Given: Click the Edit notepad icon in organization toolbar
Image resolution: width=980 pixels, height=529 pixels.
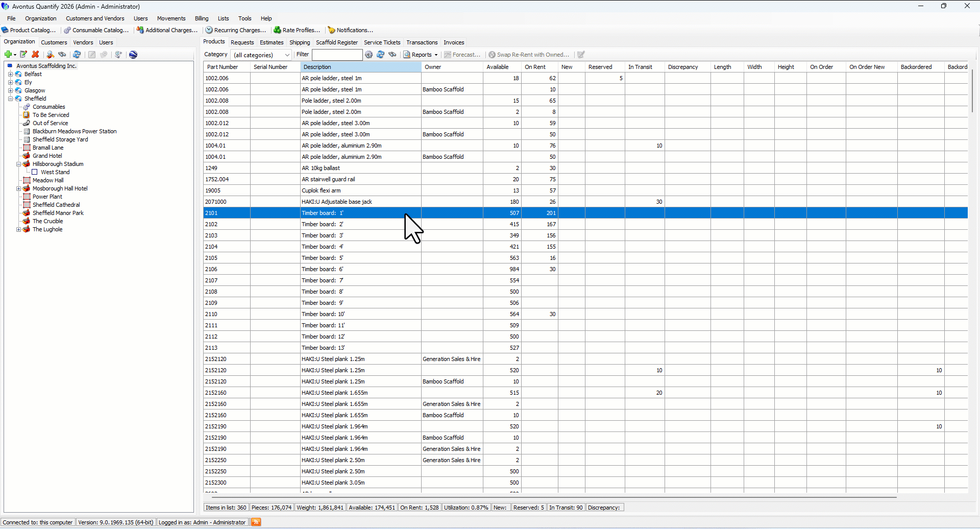Looking at the screenshot, I should tap(23, 55).
